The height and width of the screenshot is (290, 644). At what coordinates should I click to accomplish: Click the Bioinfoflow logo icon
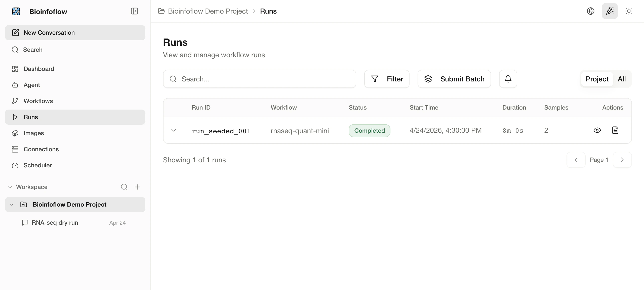pyautogui.click(x=16, y=11)
